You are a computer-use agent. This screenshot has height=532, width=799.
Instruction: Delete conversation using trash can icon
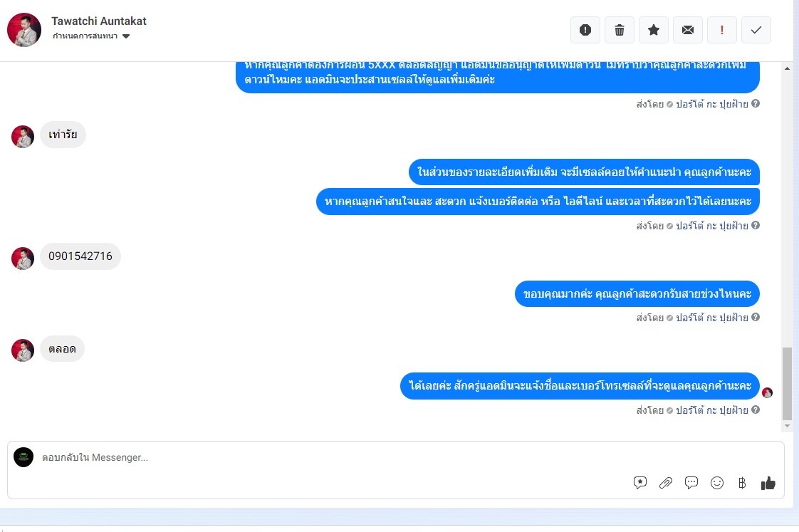(619, 30)
